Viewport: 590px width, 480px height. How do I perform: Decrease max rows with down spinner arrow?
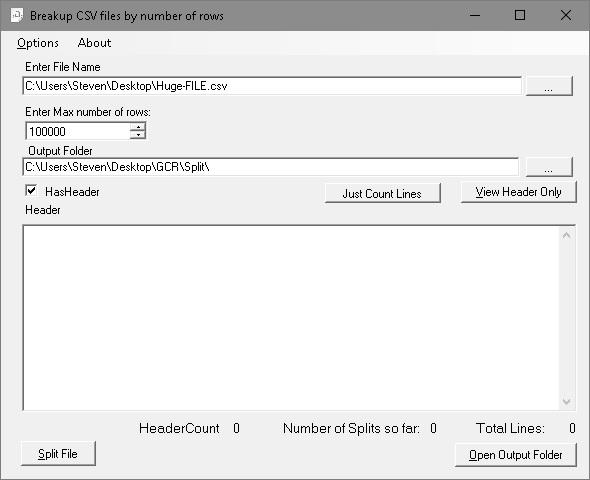138,135
